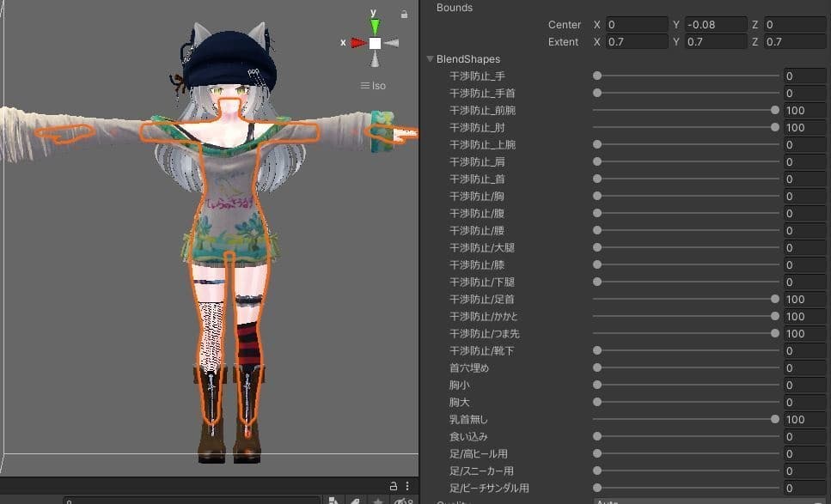Click the search by type icon
This screenshot has height=504, width=831.
[334, 500]
